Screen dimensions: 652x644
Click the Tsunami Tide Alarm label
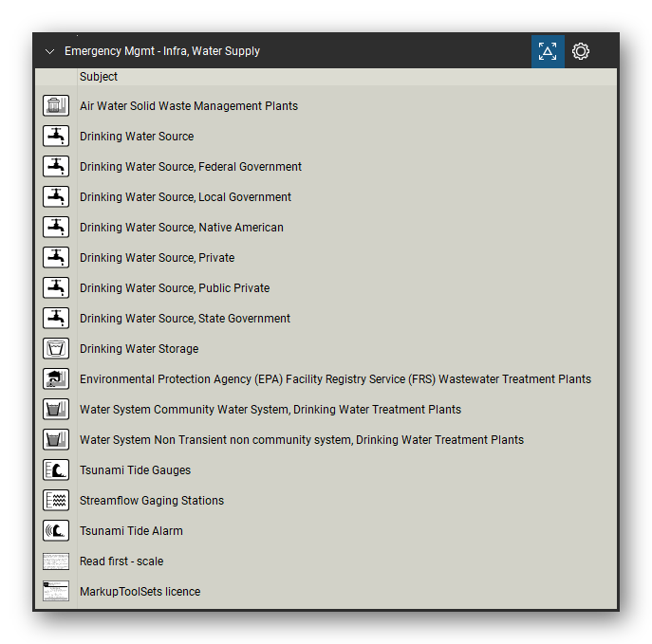[131, 530]
